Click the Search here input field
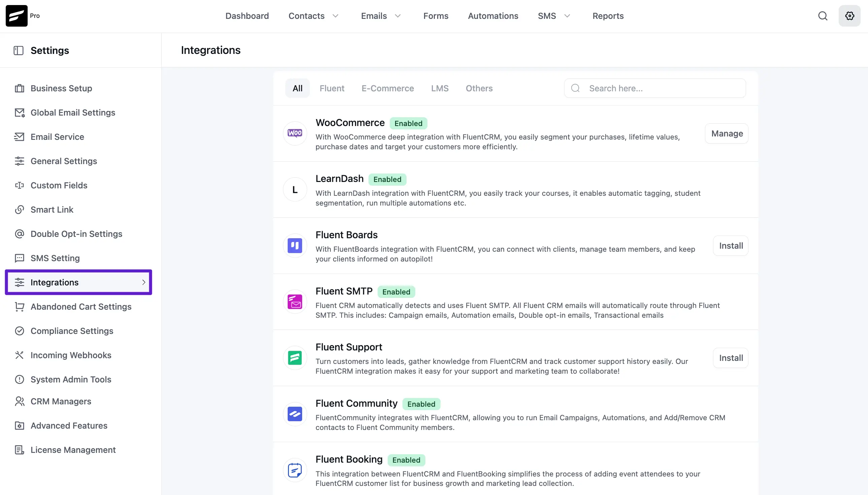 (655, 88)
